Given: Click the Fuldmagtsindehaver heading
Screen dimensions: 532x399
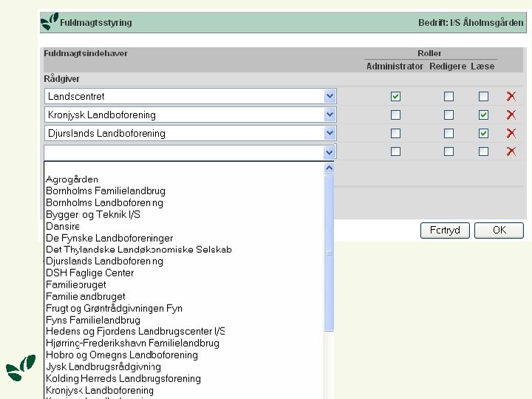Looking at the screenshot, I should [86, 53].
